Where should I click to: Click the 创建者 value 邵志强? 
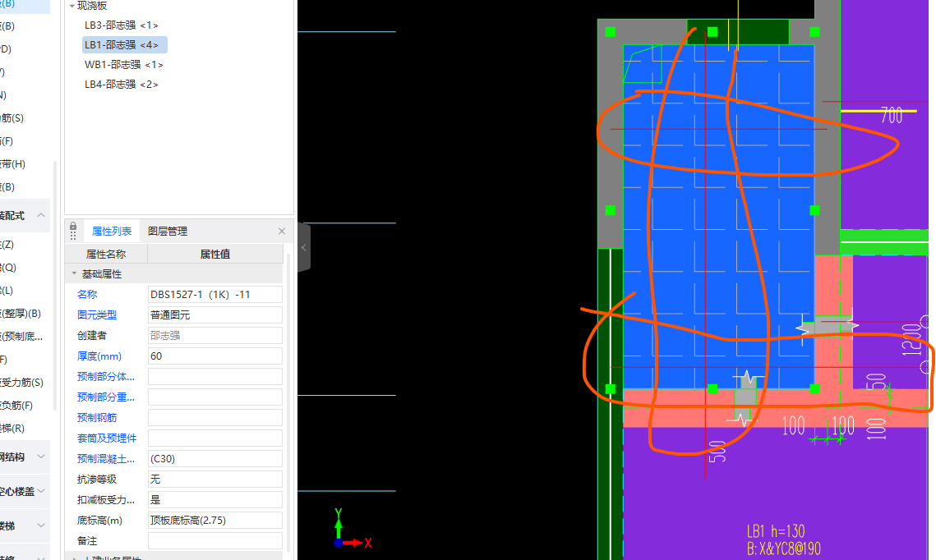tap(215, 335)
